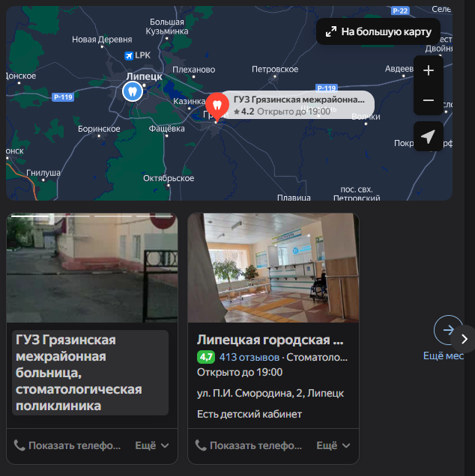Screen dimensions: 475x476
Task: Select the Боринское label on map
Action: (x=99, y=129)
